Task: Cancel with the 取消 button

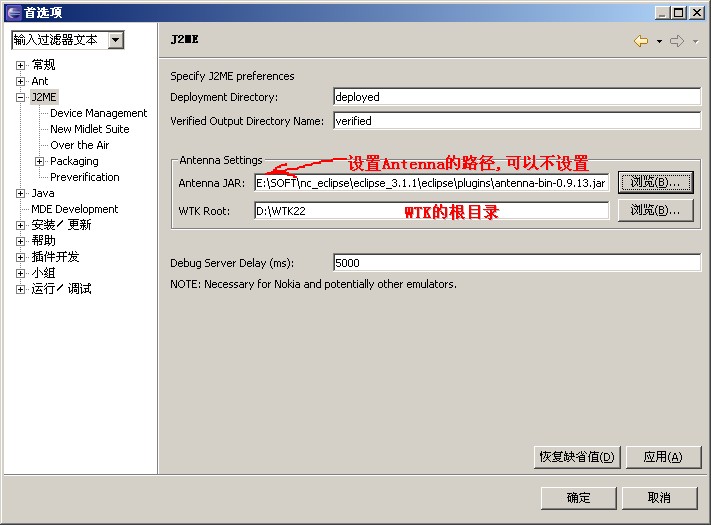Action: (659, 498)
